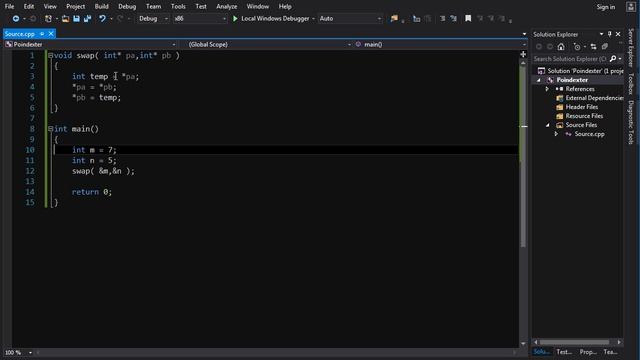Switch to the Prop... bottom panel tab

(x=588, y=352)
